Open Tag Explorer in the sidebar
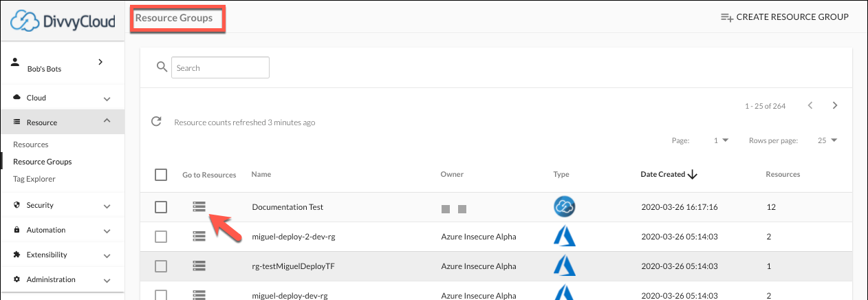The image size is (868, 300). [x=34, y=179]
